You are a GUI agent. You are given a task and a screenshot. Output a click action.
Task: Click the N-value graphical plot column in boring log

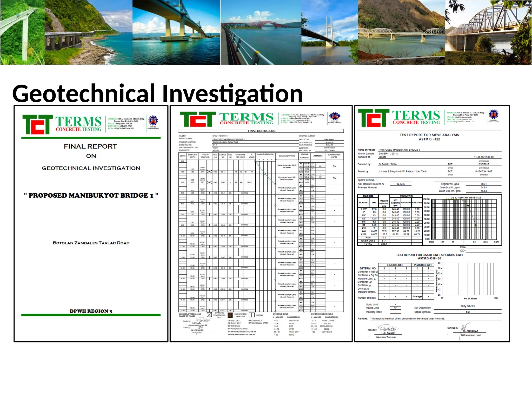(265, 234)
